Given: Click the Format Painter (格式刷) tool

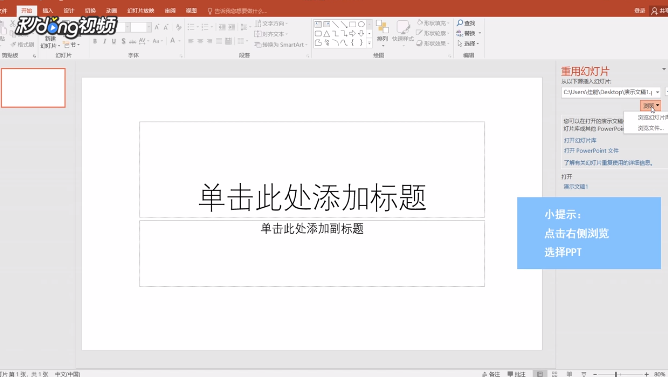Looking at the screenshot, I should 23,44.
